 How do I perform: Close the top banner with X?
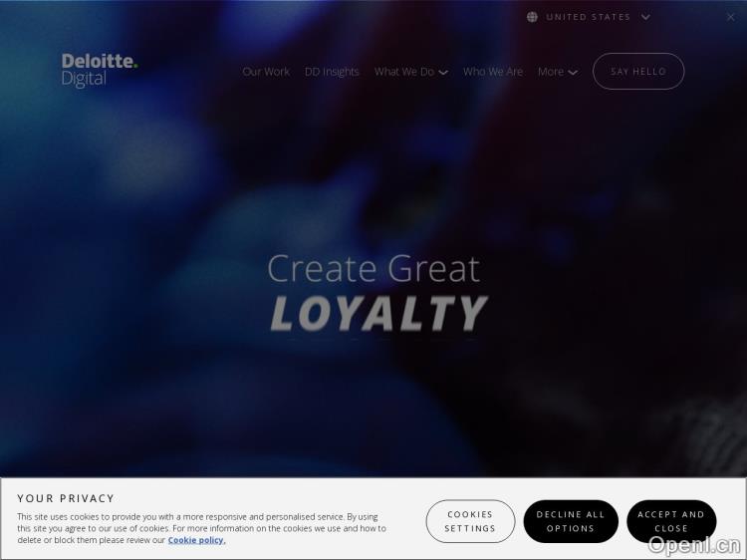[x=731, y=17]
